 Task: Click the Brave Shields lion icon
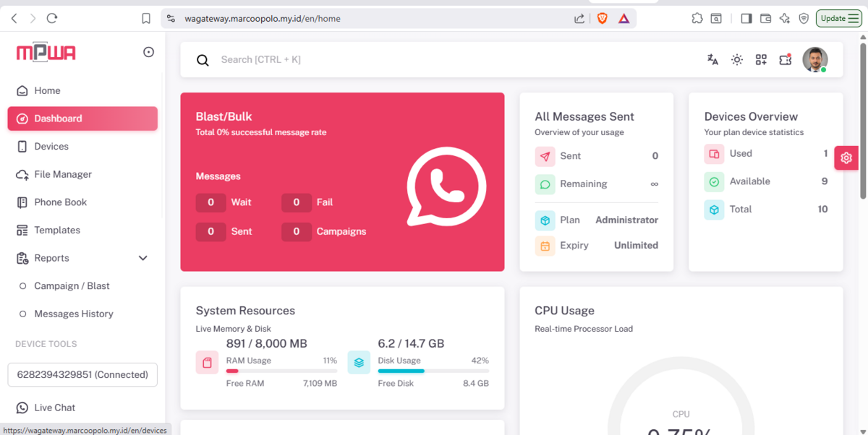pos(602,19)
